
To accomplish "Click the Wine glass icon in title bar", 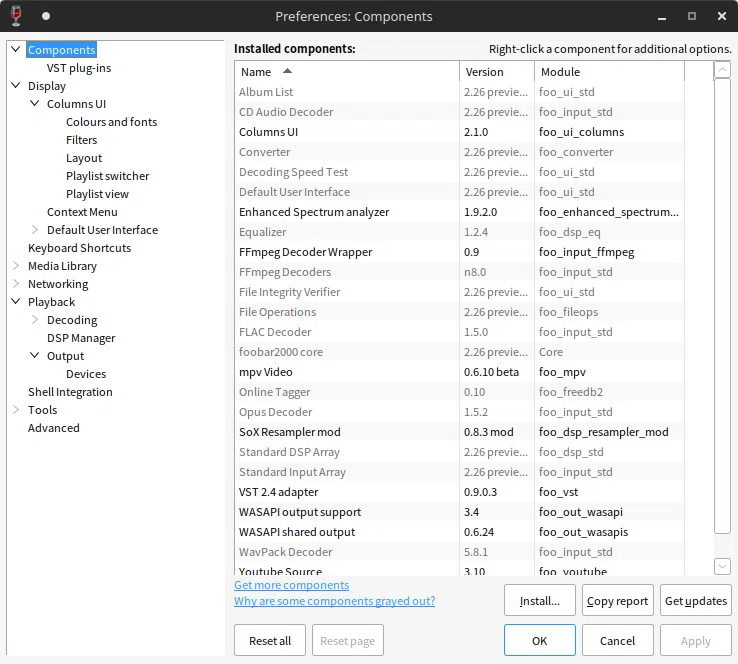I will point(16,16).
